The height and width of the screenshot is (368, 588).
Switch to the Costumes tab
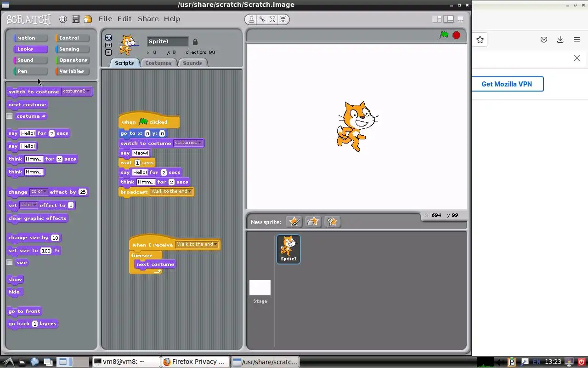pos(158,63)
